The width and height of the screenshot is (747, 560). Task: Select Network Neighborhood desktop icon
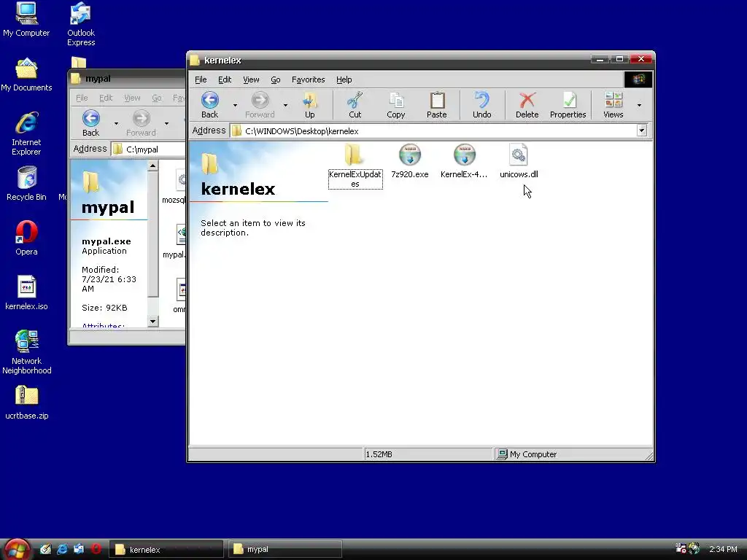pyautogui.click(x=26, y=352)
